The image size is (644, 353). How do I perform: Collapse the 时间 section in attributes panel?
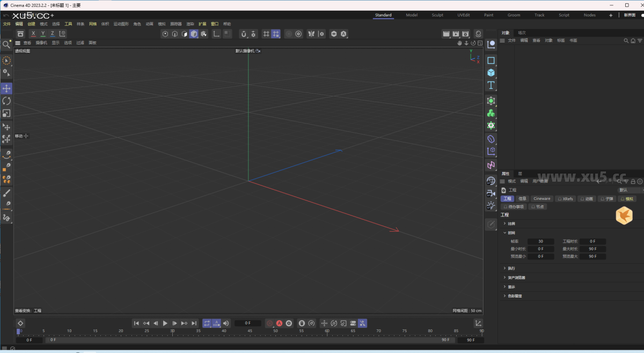pyautogui.click(x=509, y=232)
